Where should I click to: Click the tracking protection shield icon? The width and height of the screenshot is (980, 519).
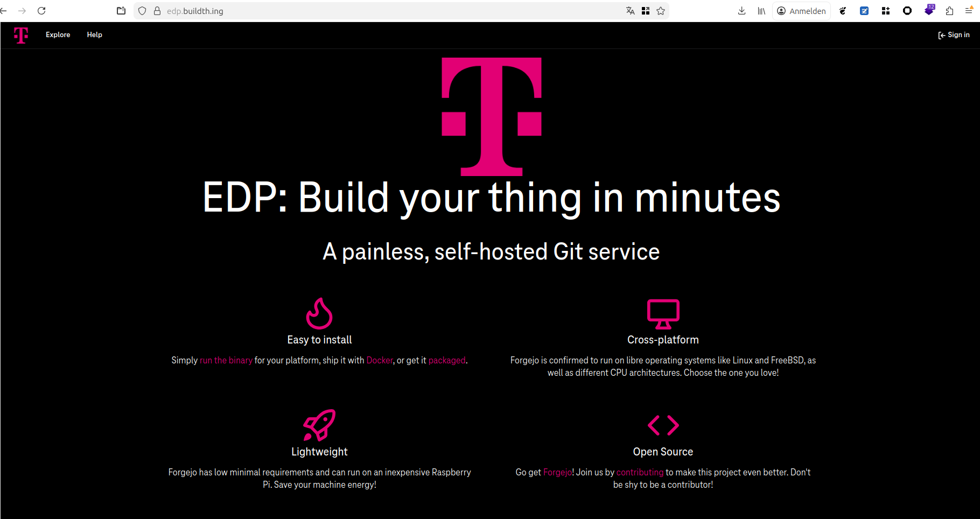(142, 11)
